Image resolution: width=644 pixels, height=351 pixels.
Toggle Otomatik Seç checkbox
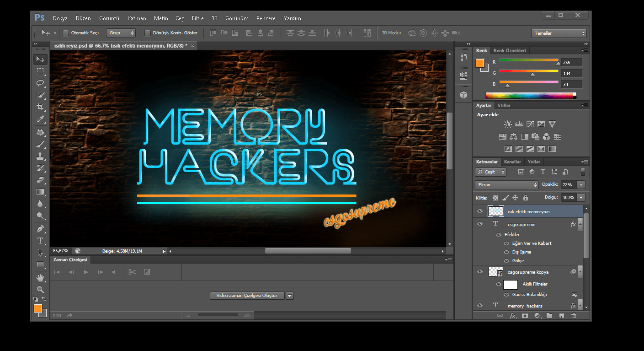[x=66, y=33]
